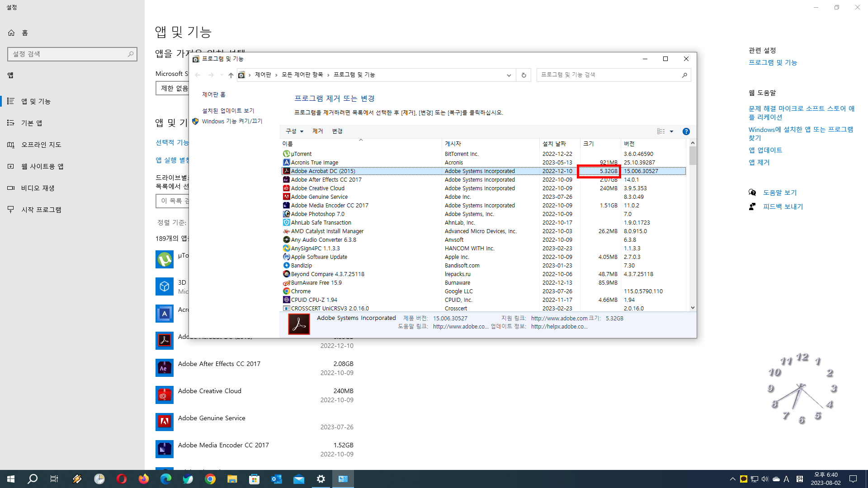Select Adobe Media Encoder CC 2017 row

(x=484, y=206)
